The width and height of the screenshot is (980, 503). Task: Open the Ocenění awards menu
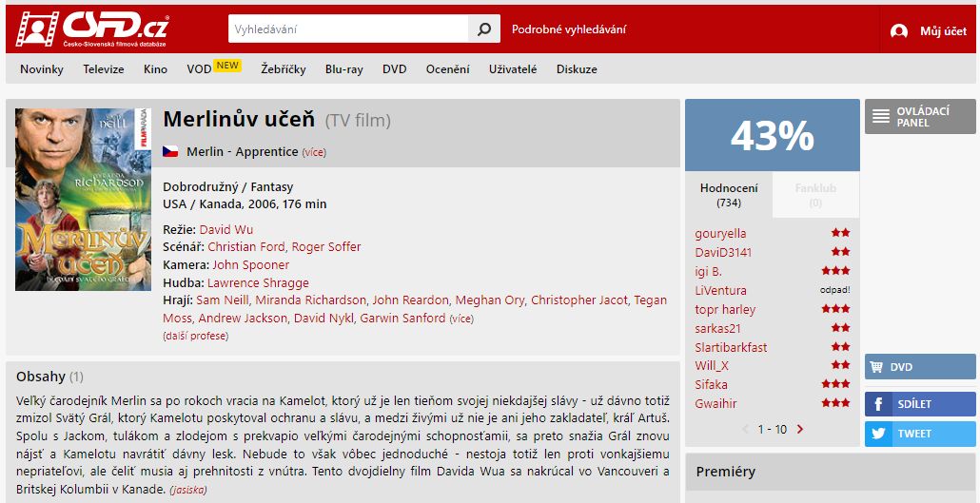(x=447, y=69)
